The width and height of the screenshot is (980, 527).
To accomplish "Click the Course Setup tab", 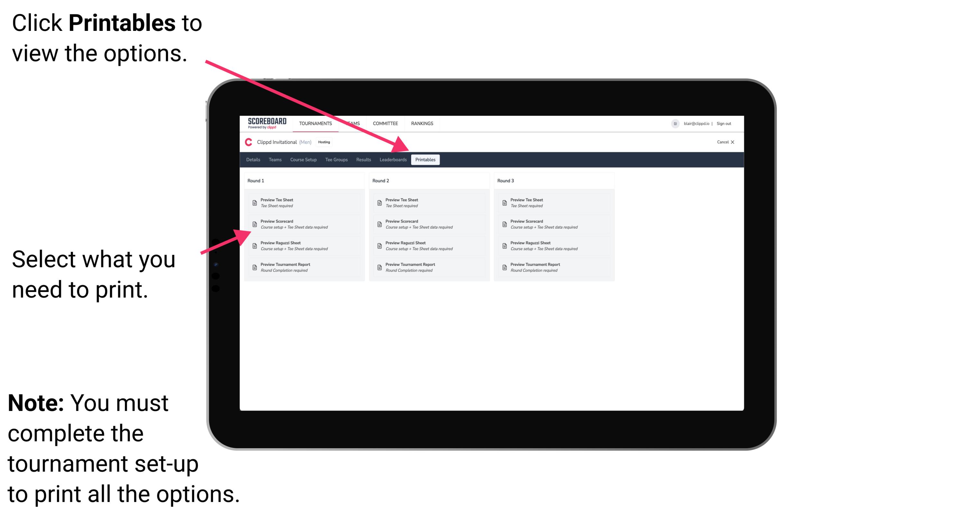I will click(302, 159).
